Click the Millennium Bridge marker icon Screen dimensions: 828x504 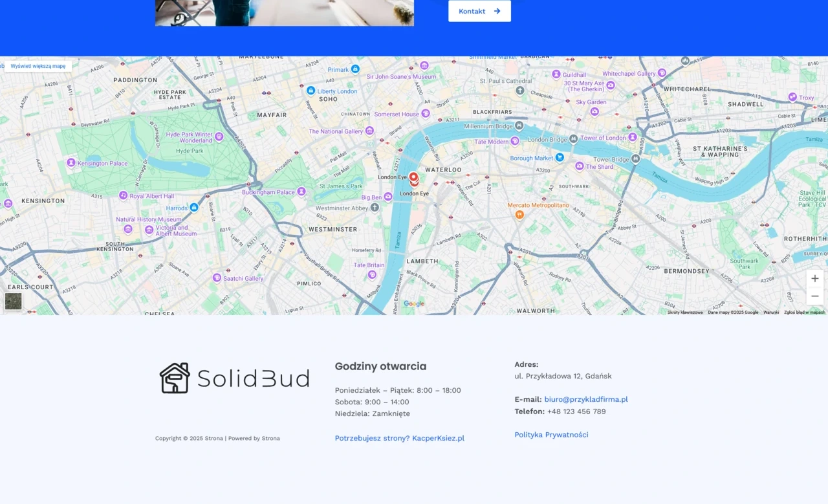pos(519,126)
